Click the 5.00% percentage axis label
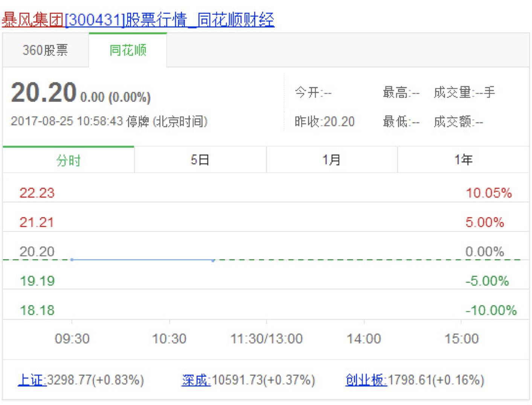The width and height of the screenshot is (532, 405). 485,222
